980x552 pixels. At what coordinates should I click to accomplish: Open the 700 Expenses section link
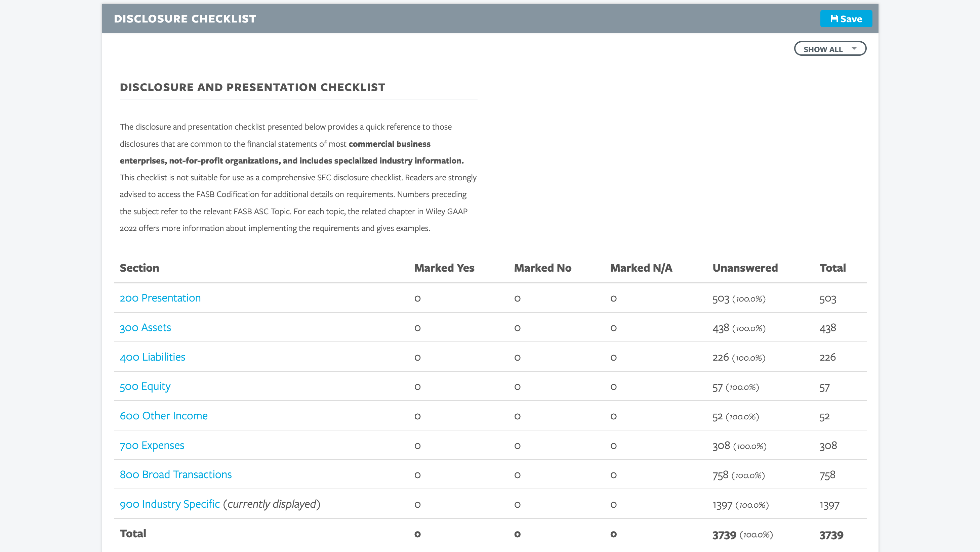152,445
